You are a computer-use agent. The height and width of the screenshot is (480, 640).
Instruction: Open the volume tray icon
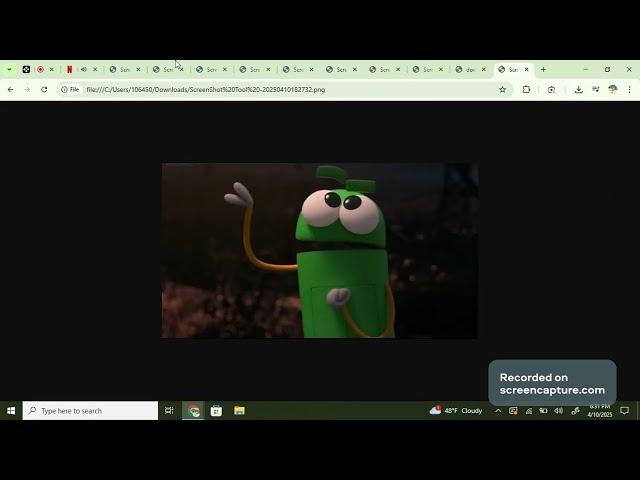[558, 411]
